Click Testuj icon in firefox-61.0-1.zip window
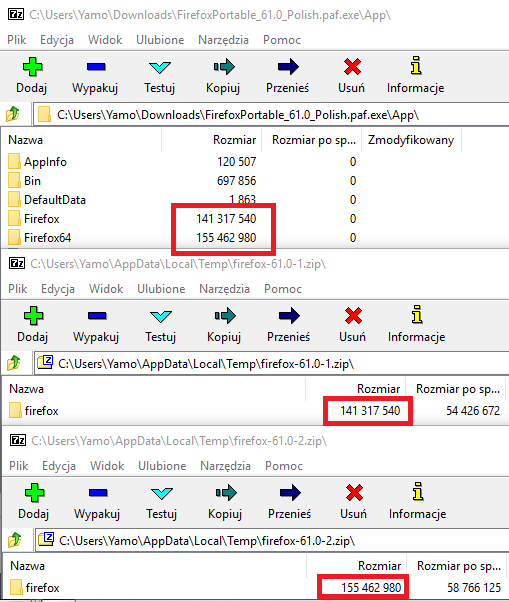509x602 pixels. [x=161, y=316]
